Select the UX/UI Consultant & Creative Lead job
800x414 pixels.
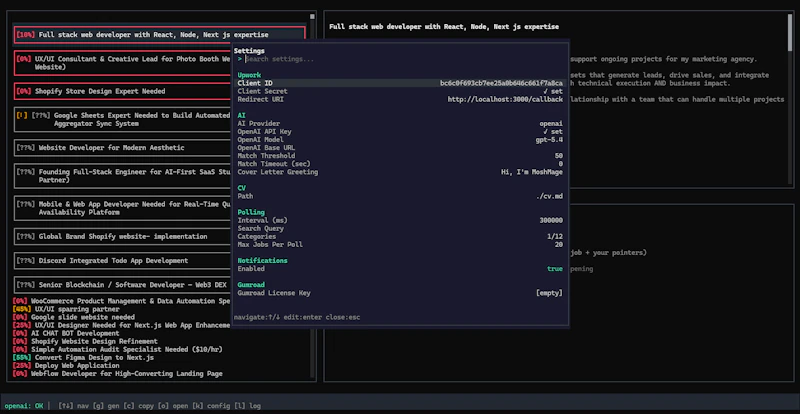point(123,63)
